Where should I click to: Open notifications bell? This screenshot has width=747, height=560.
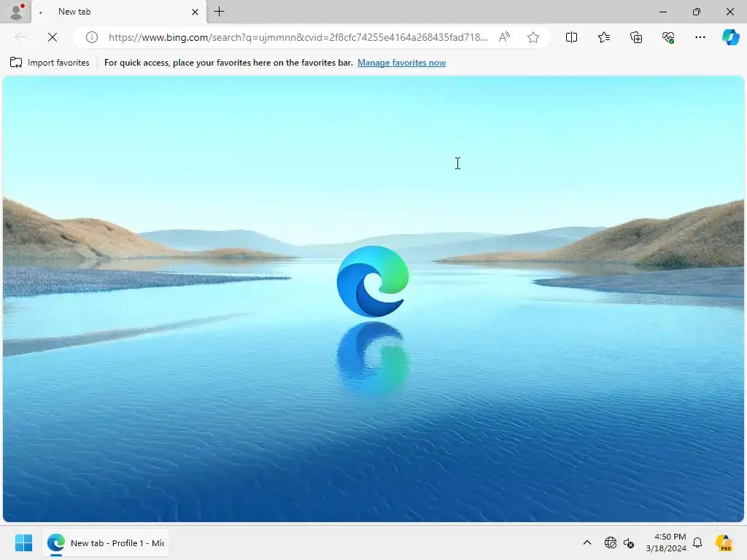coord(697,542)
